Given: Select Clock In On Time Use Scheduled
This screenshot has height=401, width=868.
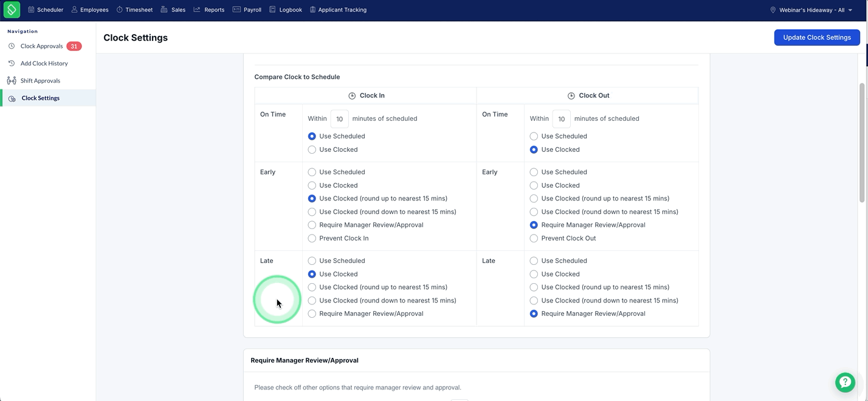Looking at the screenshot, I should point(312,136).
